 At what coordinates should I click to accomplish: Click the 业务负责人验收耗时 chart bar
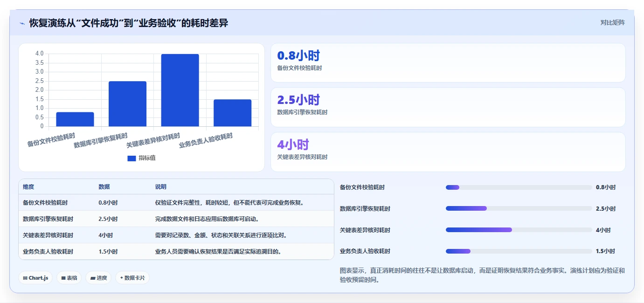point(232,113)
